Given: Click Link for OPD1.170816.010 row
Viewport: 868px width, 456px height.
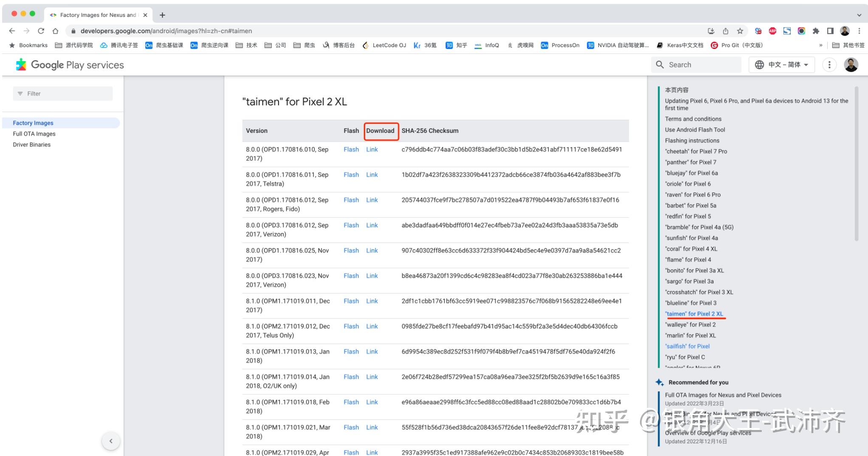Looking at the screenshot, I should tap(372, 149).
